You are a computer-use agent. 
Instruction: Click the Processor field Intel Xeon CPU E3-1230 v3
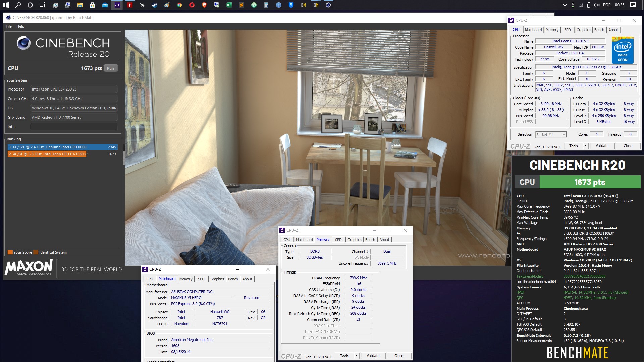74,89
